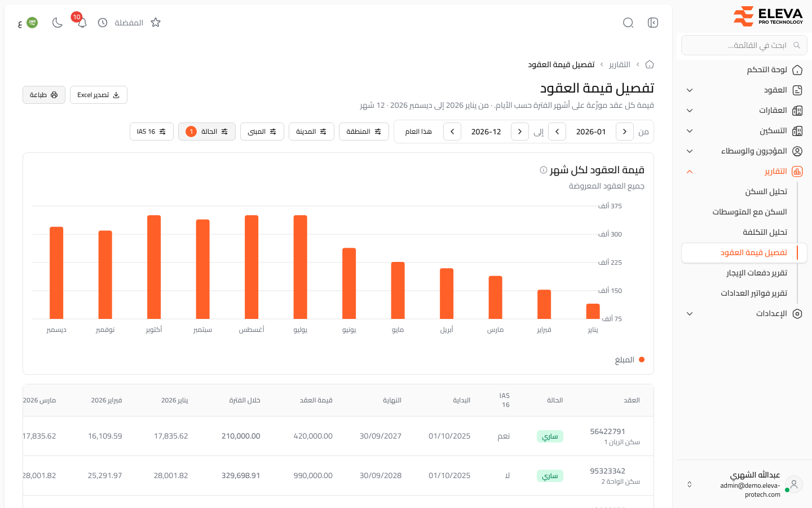812x508 pixels.
Task: Focus the ابحث في القائمة search field
Action: click(x=744, y=45)
